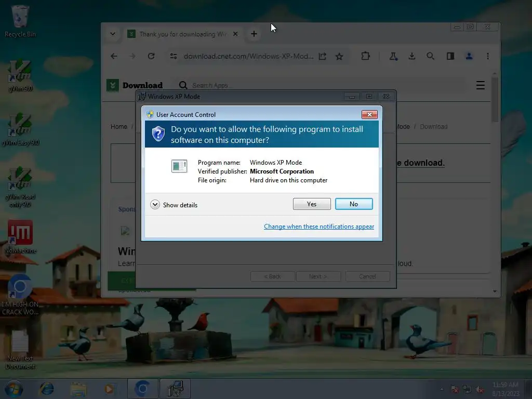Click site information icon in address bar

pyautogui.click(x=174, y=56)
